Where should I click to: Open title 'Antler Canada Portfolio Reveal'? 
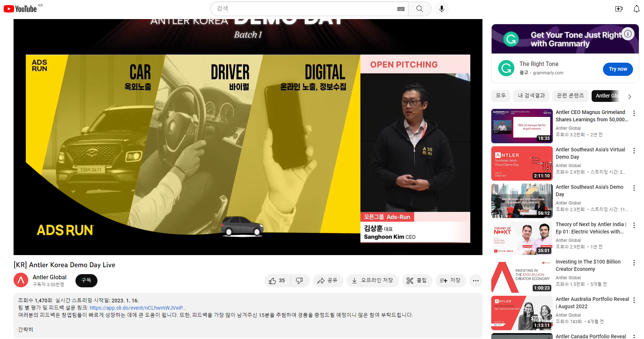(591, 336)
